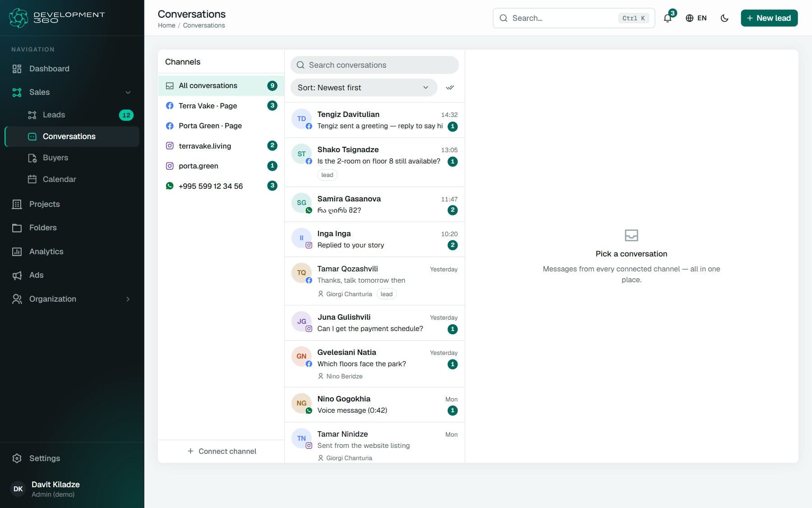Click the Ads megaphone icon

(x=17, y=275)
